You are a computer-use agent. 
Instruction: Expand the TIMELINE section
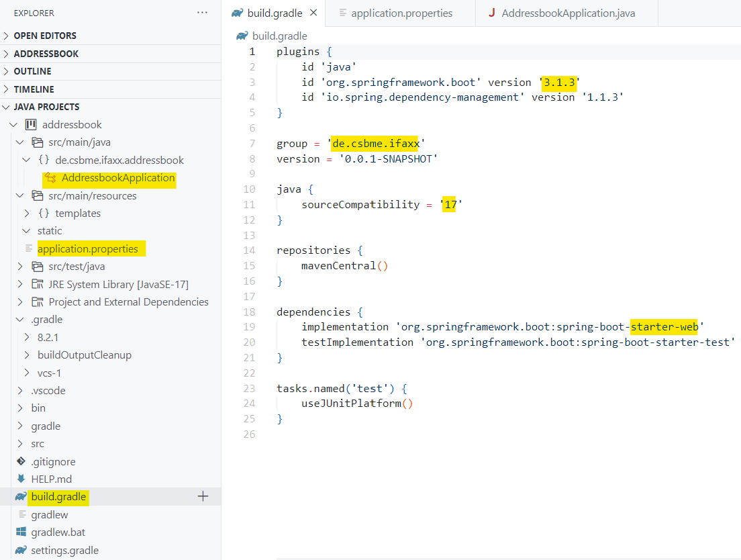tap(6, 89)
